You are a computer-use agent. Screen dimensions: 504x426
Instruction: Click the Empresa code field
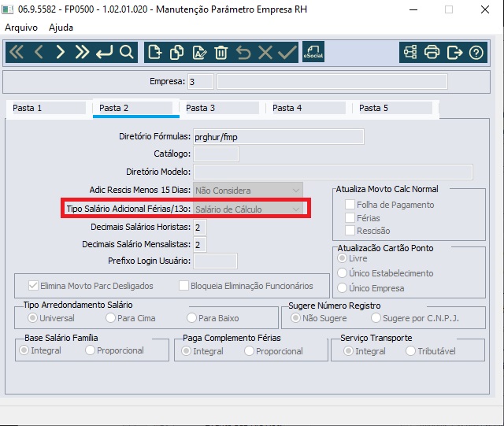tap(201, 82)
